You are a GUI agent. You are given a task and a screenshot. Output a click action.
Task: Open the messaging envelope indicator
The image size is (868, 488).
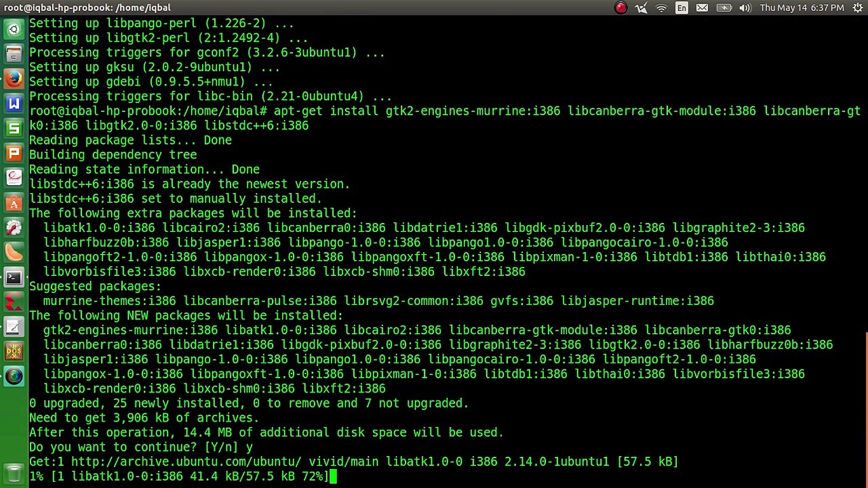(703, 7)
